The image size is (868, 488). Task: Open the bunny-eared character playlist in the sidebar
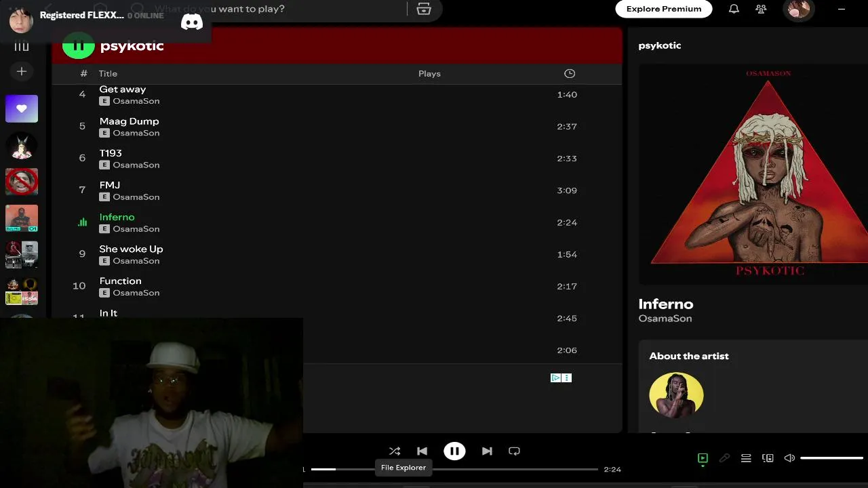[x=22, y=145]
